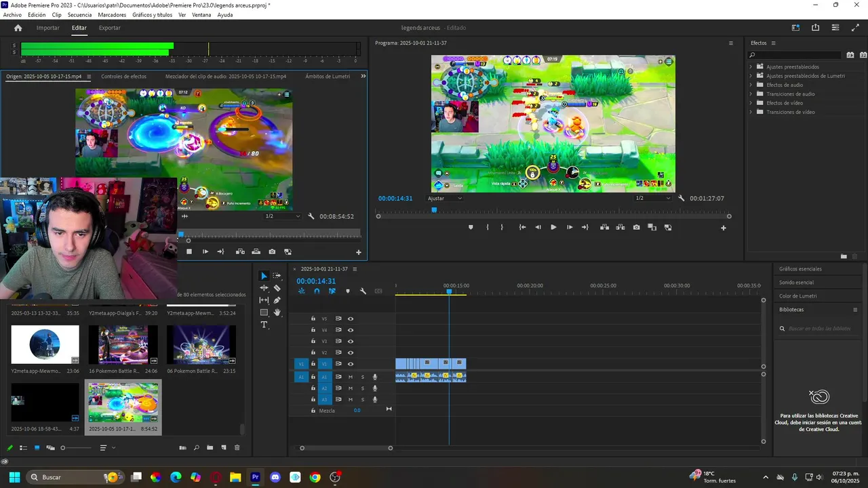Click Project panel thumbnail zoom slider
The width and height of the screenshot is (868, 488).
[76, 448]
